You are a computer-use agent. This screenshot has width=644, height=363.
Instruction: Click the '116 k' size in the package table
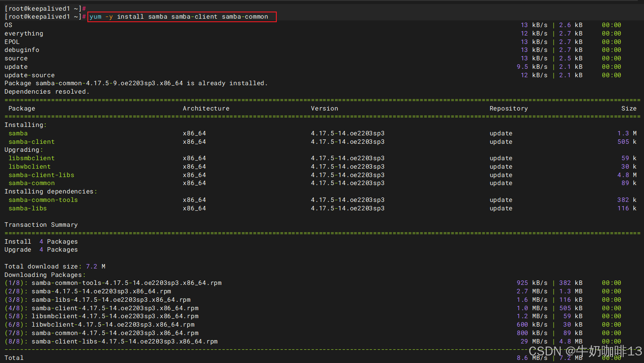627,209
